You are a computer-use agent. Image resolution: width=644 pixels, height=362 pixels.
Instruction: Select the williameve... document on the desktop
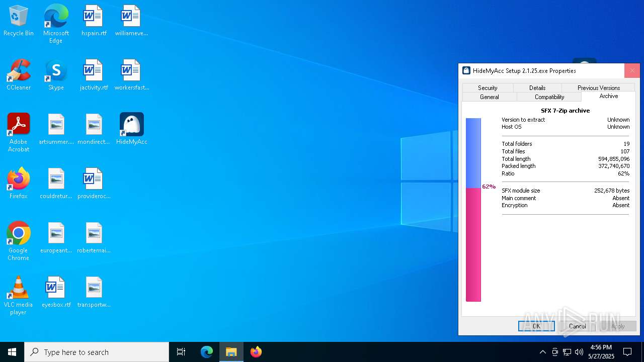(x=131, y=21)
